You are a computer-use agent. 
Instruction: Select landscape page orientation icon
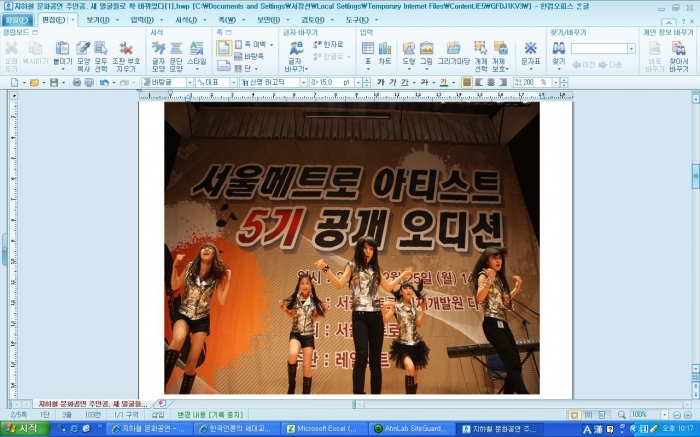(224, 66)
